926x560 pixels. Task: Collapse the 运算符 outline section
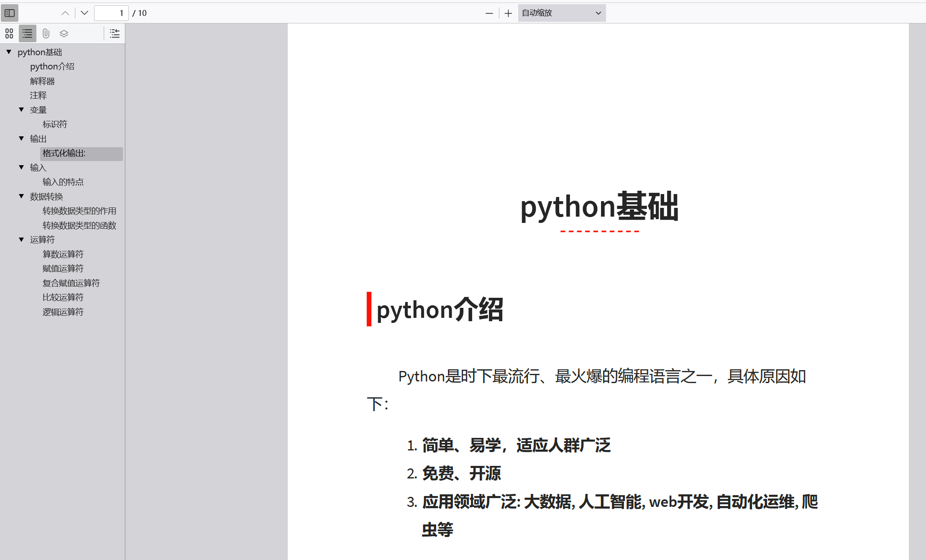[x=21, y=240]
